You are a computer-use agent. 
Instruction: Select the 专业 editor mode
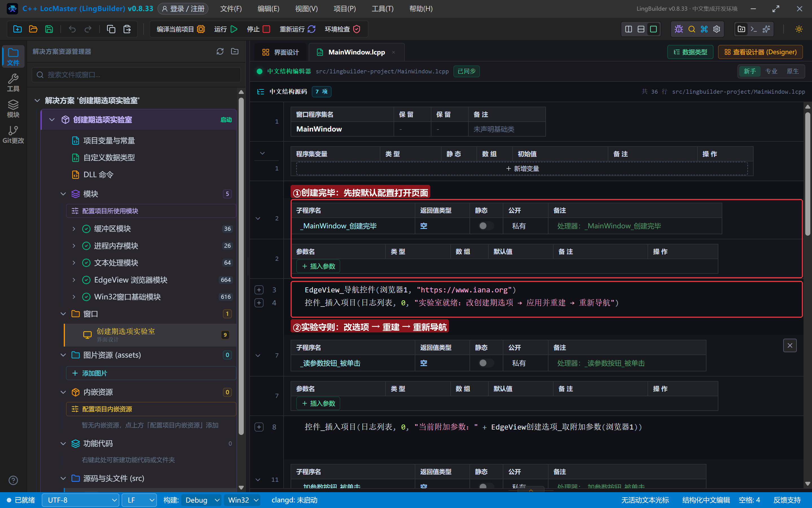pos(771,71)
